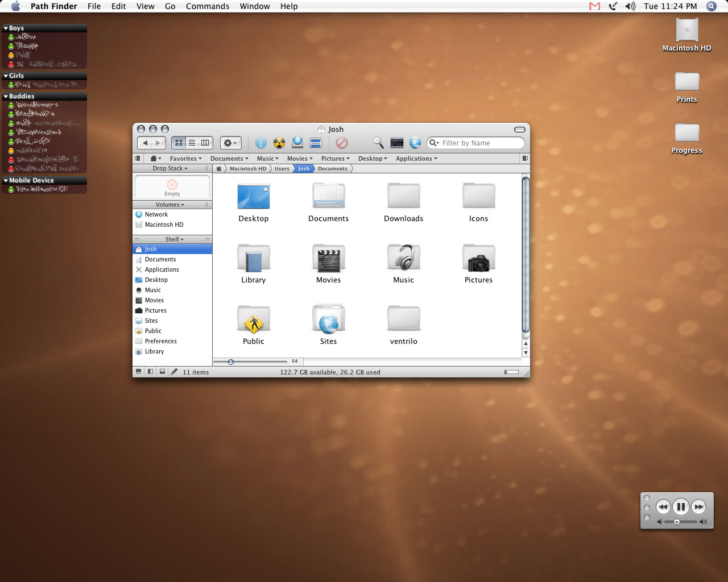The width and height of the screenshot is (728, 582).
Task: Select Network in Volumes list
Action: [172, 214]
